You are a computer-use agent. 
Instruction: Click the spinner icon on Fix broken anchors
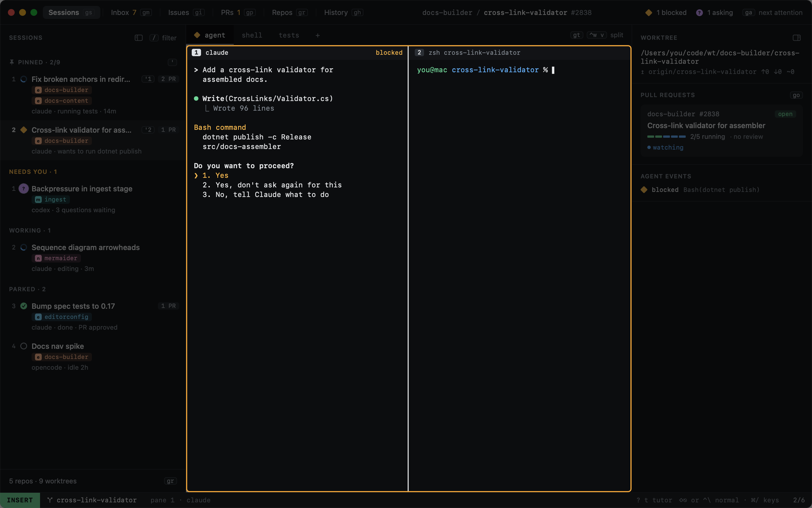(x=23, y=79)
